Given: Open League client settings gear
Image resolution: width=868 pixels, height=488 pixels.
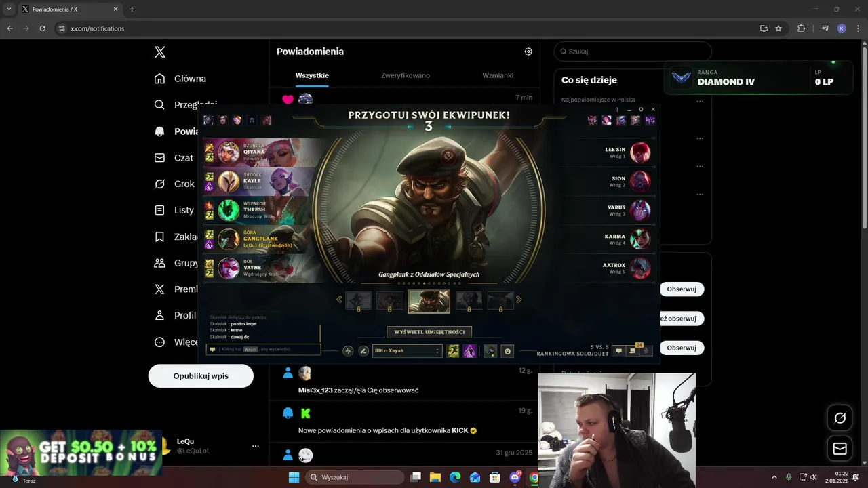Looking at the screenshot, I should point(642,109).
